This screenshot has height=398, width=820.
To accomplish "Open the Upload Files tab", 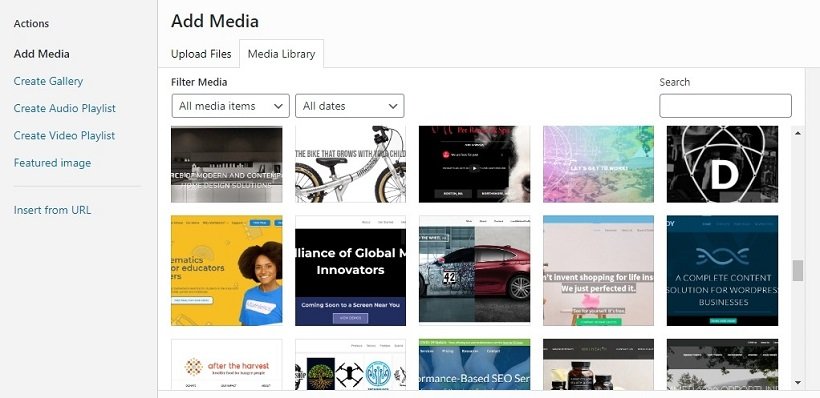I will (201, 54).
